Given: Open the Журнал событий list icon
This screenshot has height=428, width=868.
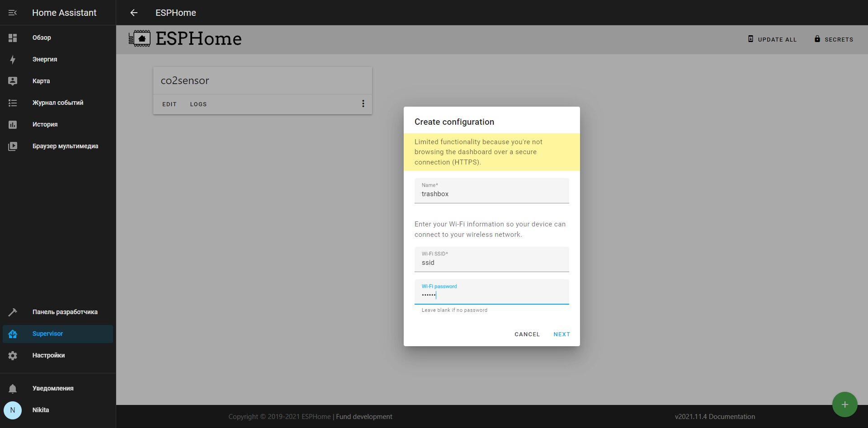Looking at the screenshot, I should pos(13,103).
